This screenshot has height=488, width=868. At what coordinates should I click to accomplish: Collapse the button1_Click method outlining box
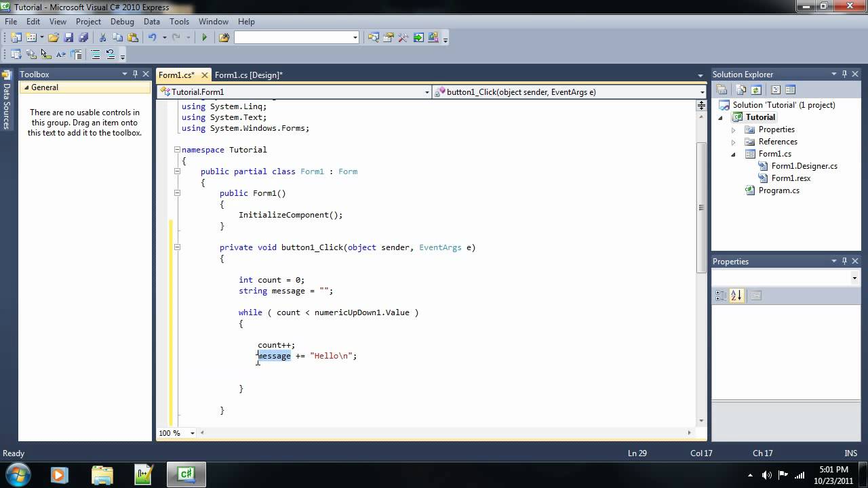coord(177,247)
